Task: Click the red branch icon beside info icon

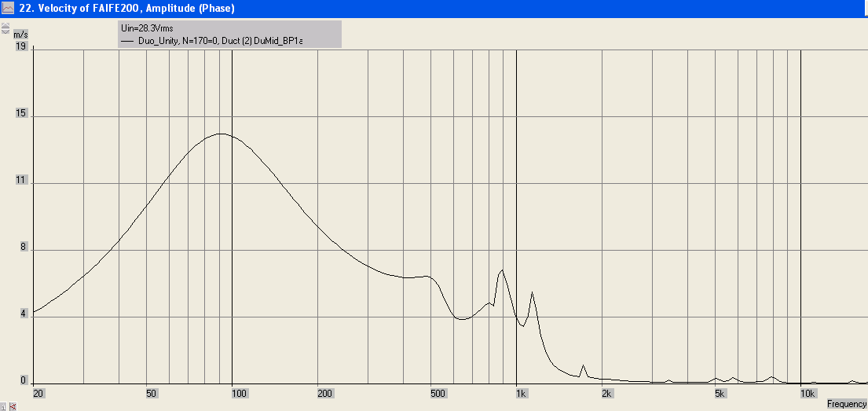Action: pos(13,406)
